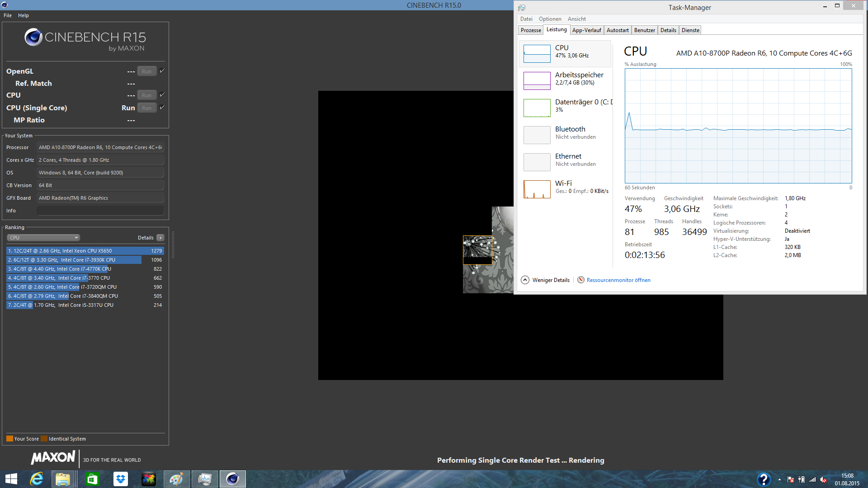This screenshot has height=488, width=868.
Task: Open the wireless signal network tray icon
Action: coord(812,479)
